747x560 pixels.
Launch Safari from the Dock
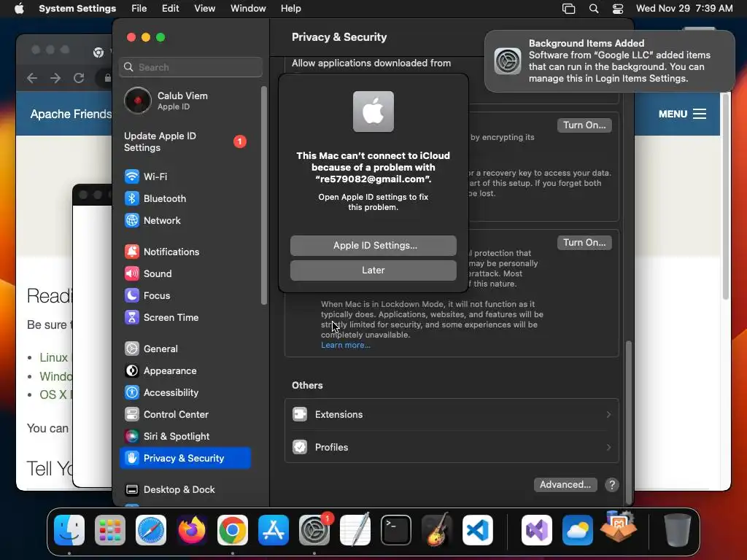[151, 530]
